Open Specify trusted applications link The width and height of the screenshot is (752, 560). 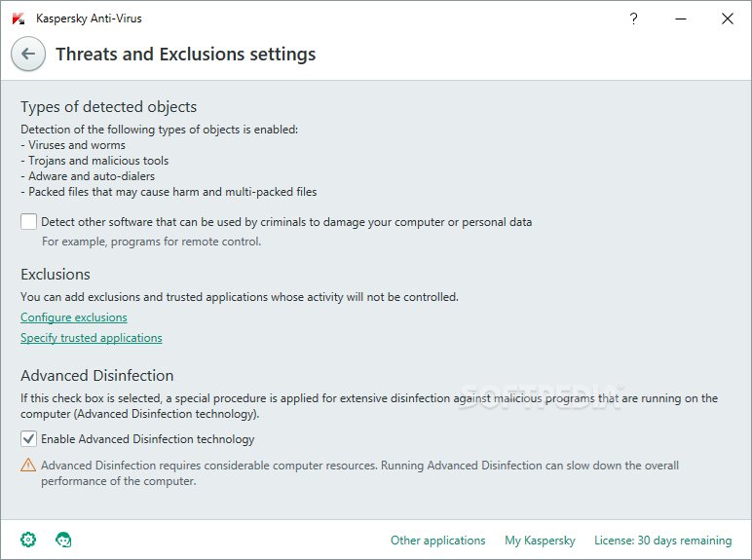[92, 338]
